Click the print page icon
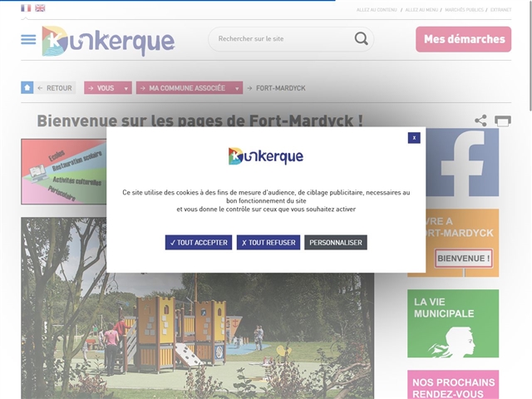 (x=502, y=121)
